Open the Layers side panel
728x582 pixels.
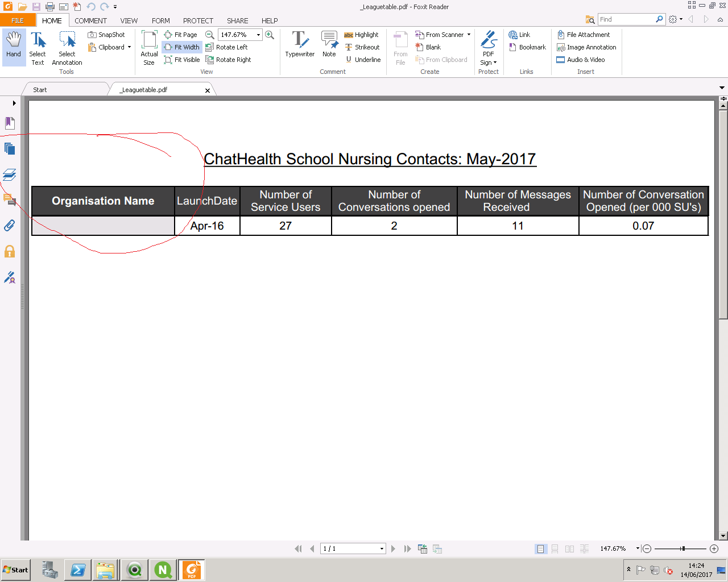(x=10, y=174)
